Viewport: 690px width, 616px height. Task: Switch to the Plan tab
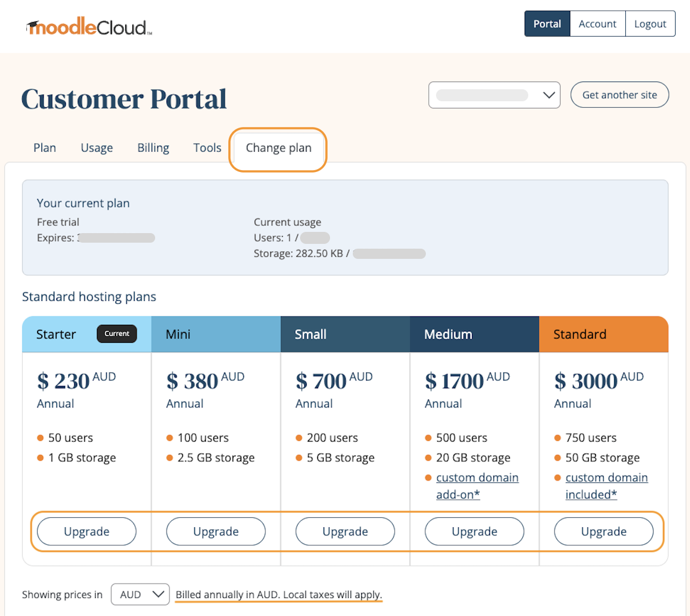click(44, 147)
